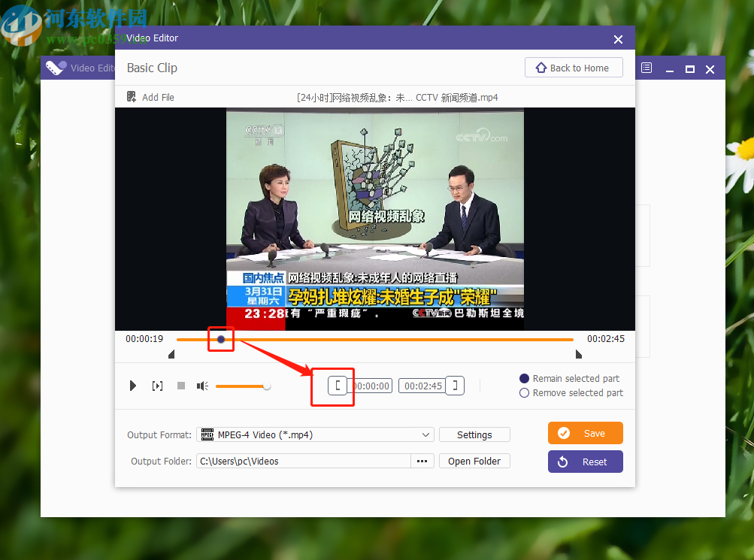Click the 00:00:00 start time field
The width and height of the screenshot is (754, 560).
(x=373, y=385)
